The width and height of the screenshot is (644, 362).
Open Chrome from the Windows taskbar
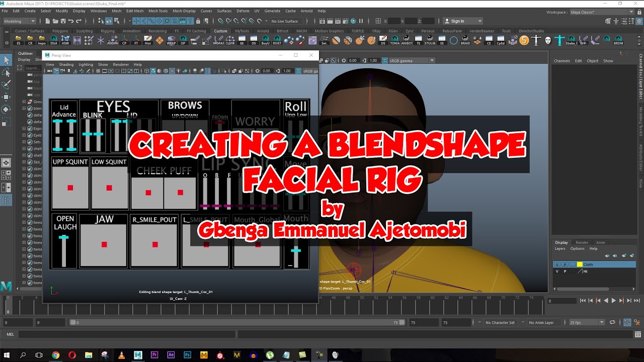click(55, 355)
